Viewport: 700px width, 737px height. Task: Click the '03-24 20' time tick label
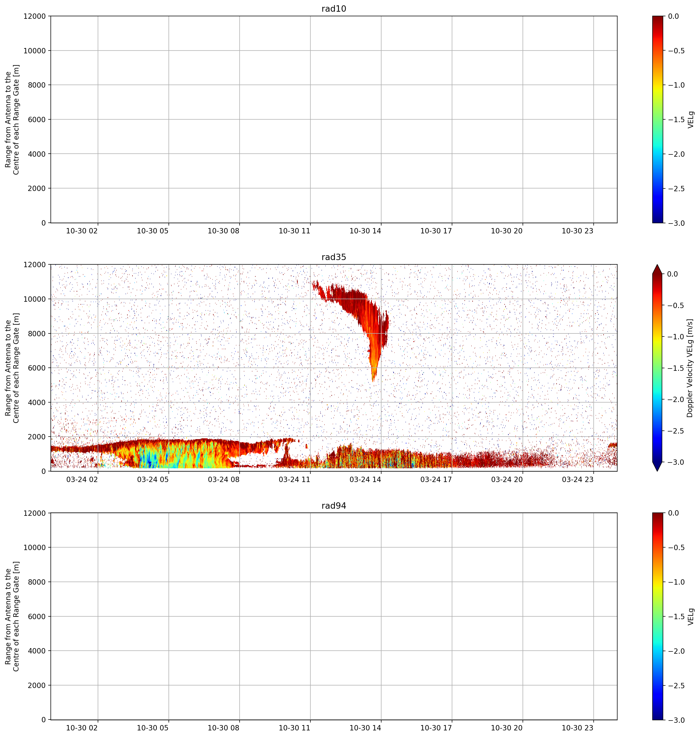(507, 479)
